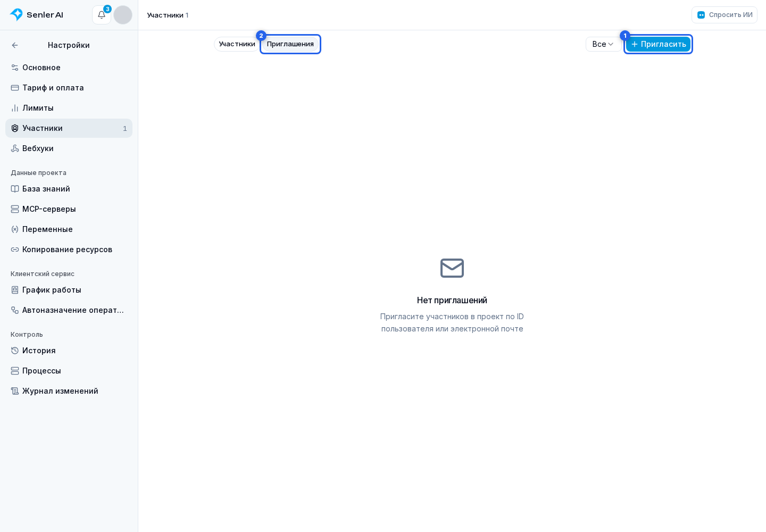Screen dimensions: 766x532
Task: Click the Спросить ИИ button
Action: pos(725,15)
